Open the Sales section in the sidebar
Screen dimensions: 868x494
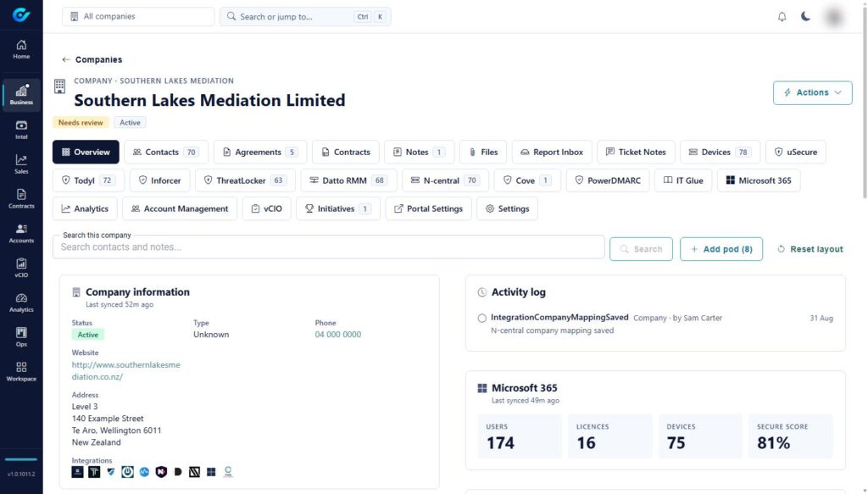[21, 164]
